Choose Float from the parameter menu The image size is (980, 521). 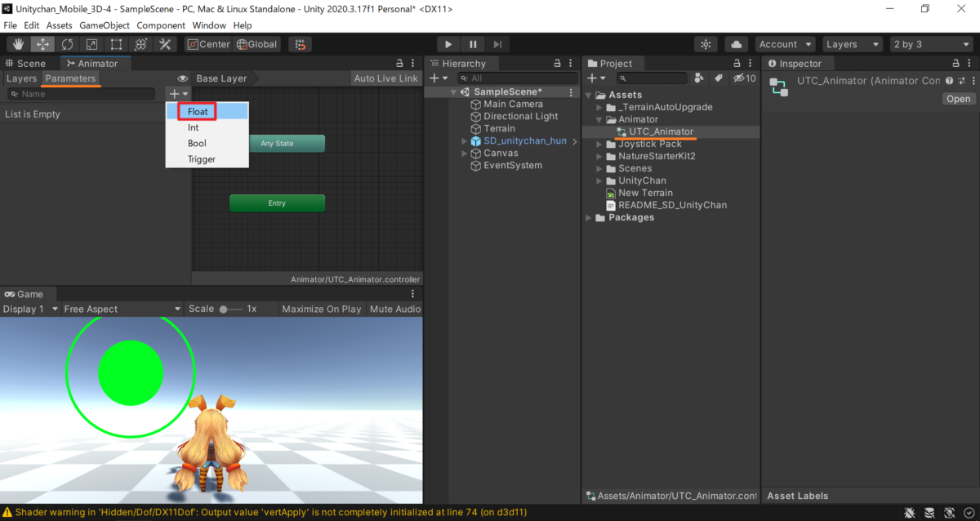pyautogui.click(x=207, y=111)
